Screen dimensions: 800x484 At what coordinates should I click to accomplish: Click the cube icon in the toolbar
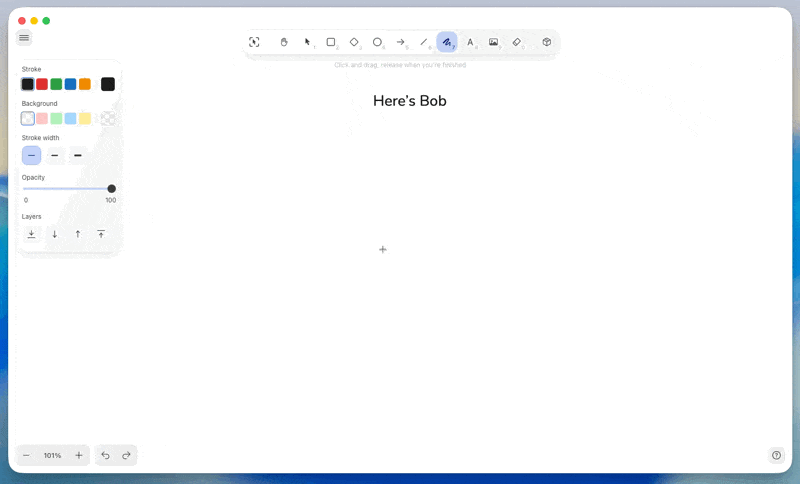click(547, 42)
